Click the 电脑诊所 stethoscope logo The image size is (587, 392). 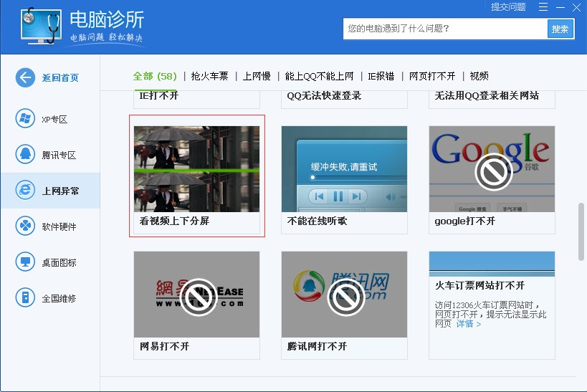39,27
